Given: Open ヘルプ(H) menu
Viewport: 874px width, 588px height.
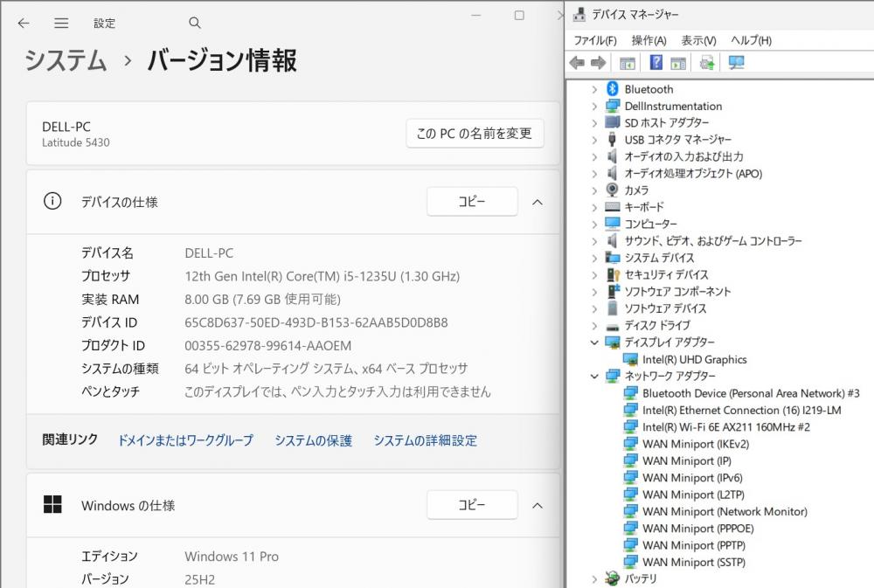Looking at the screenshot, I should [x=751, y=40].
